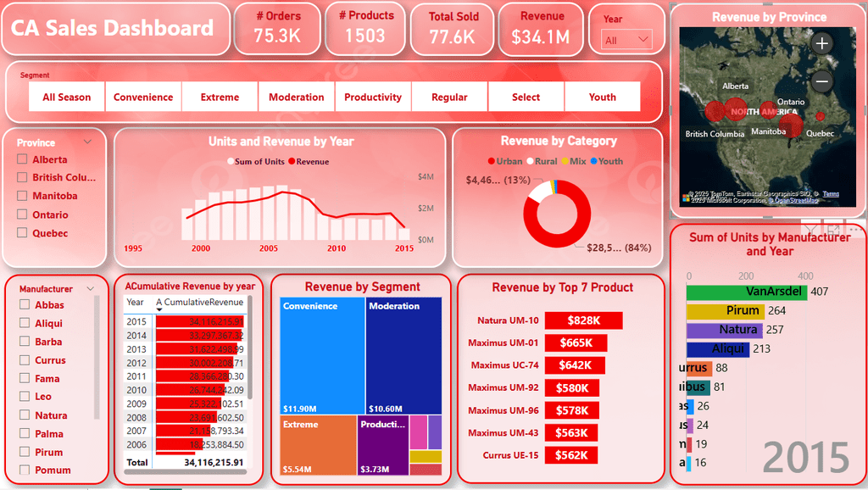Image resolution: width=868 pixels, height=490 pixels.
Task: Select the Palma manufacturer checkbox
Action: pyautogui.click(x=25, y=433)
